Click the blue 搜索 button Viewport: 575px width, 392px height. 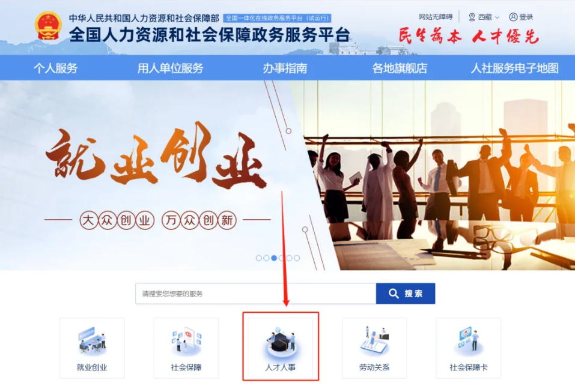point(406,294)
